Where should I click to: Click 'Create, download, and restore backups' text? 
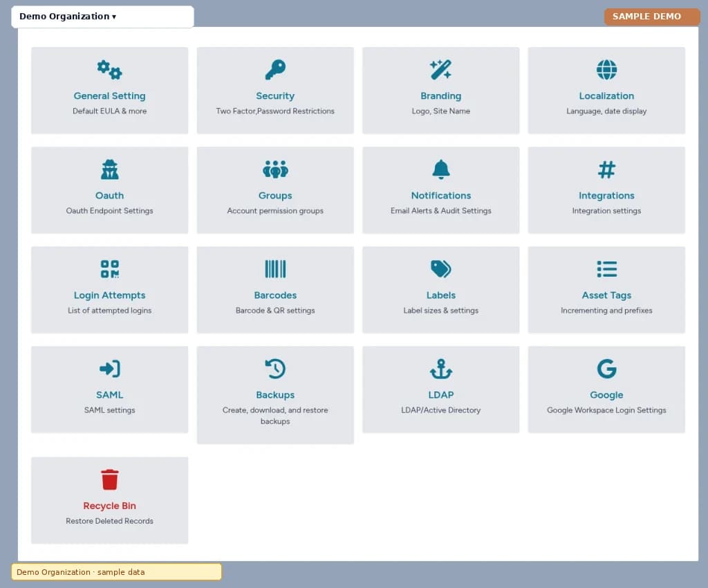point(275,416)
